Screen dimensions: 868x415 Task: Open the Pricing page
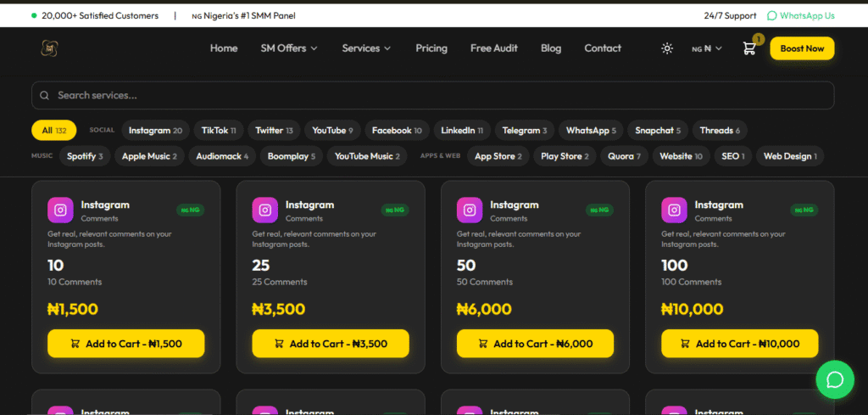431,48
